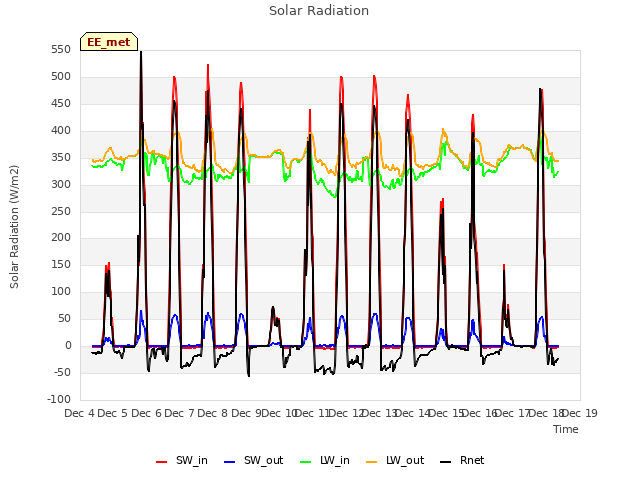Click the Solar Radiation chart title

point(319,11)
